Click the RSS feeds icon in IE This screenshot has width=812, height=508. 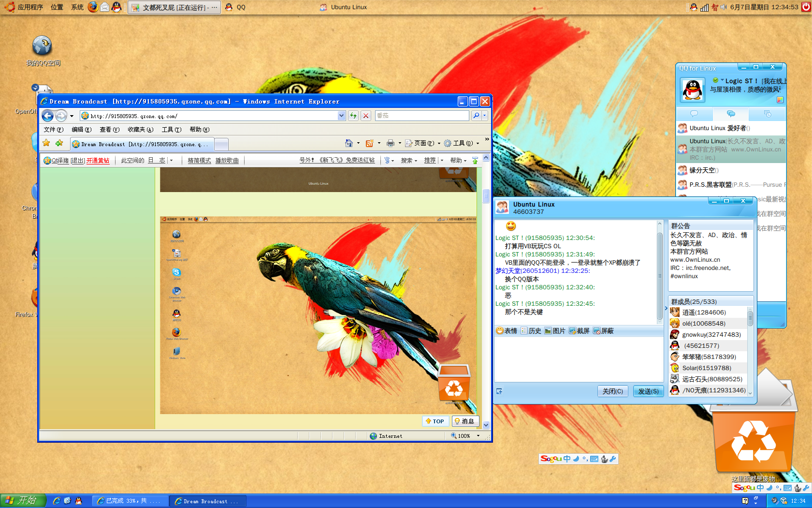point(370,143)
